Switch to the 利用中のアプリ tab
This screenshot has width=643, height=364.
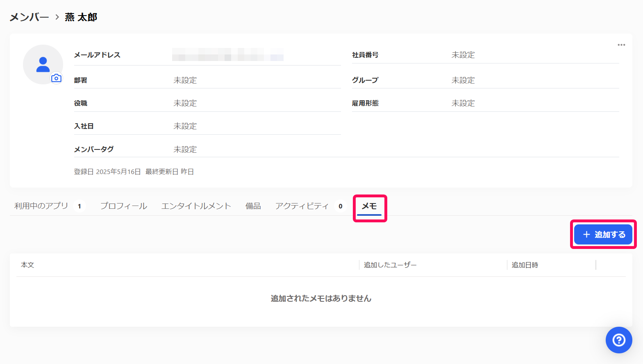tap(41, 206)
